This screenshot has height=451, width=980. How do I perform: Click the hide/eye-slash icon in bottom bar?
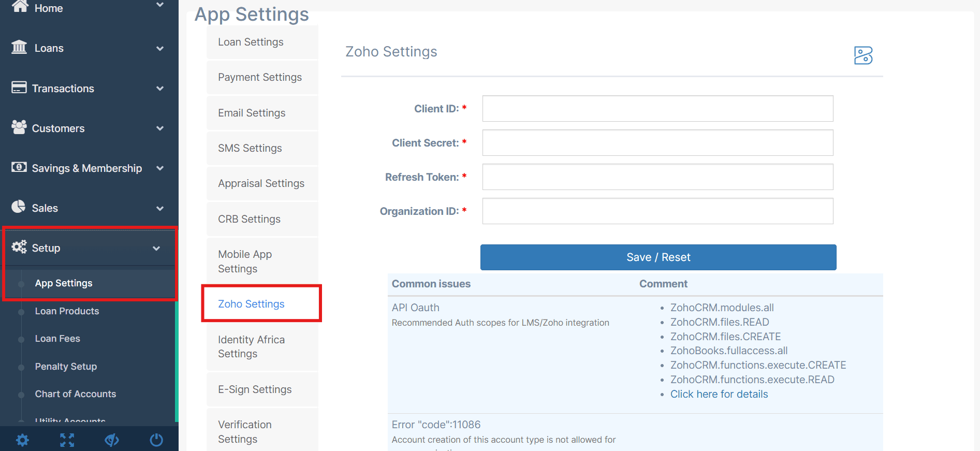click(x=112, y=440)
